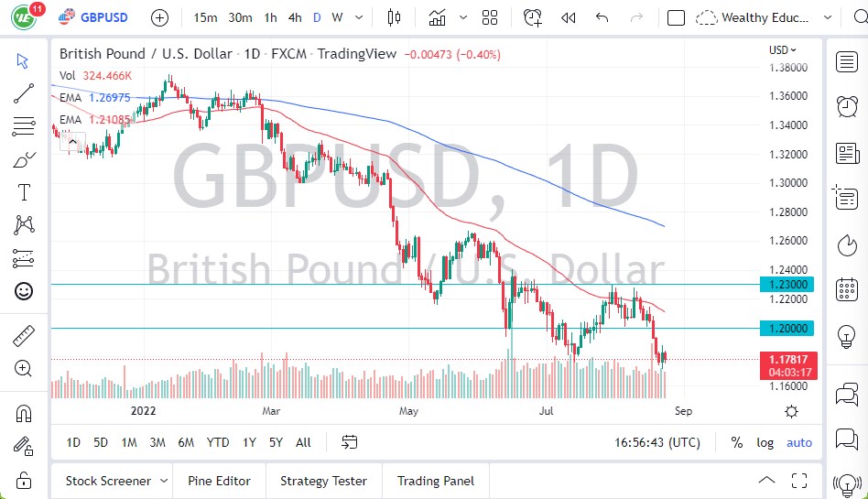Expand the Stock Screener dropdown arrow
Screen dimensions: 868x499
[164, 481]
